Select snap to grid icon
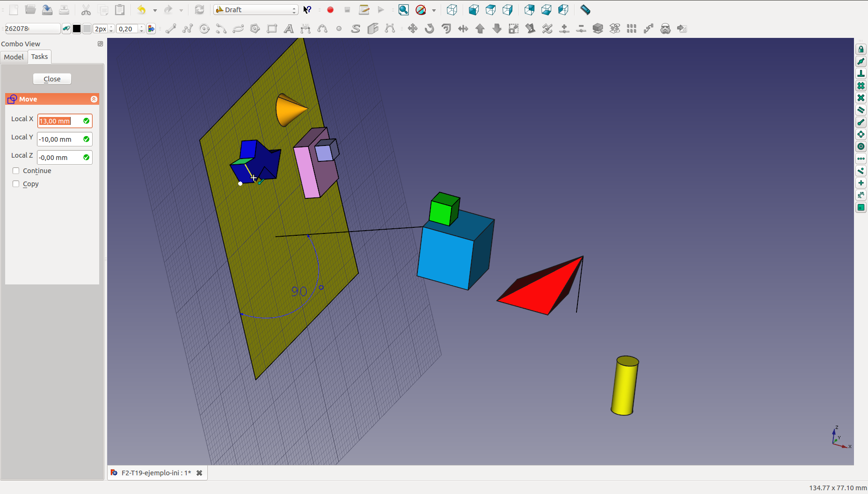This screenshot has width=868, height=494. point(861,86)
